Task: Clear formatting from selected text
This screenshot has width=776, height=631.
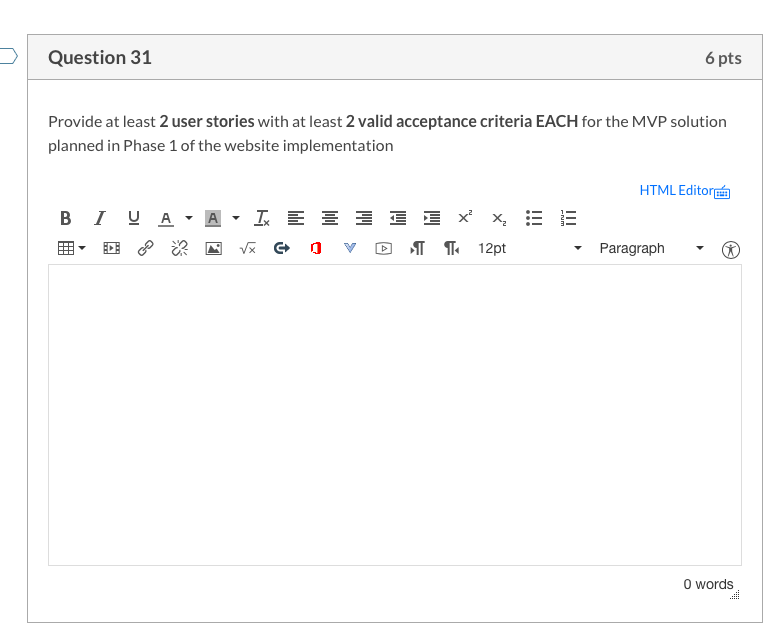Action: tap(262, 218)
